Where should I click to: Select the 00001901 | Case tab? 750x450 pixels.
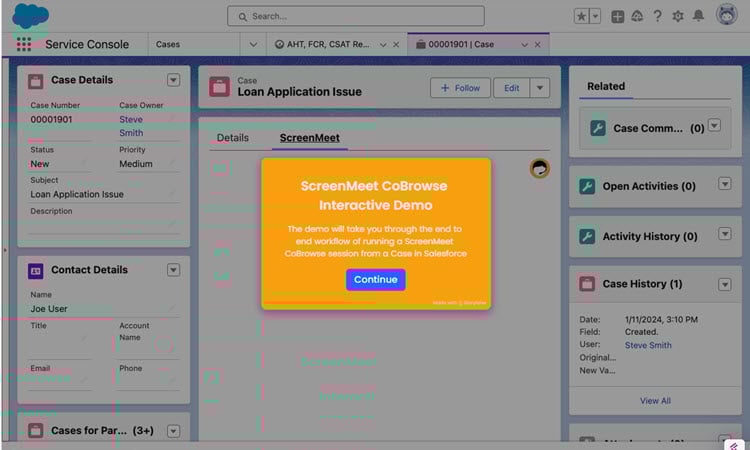click(x=461, y=44)
